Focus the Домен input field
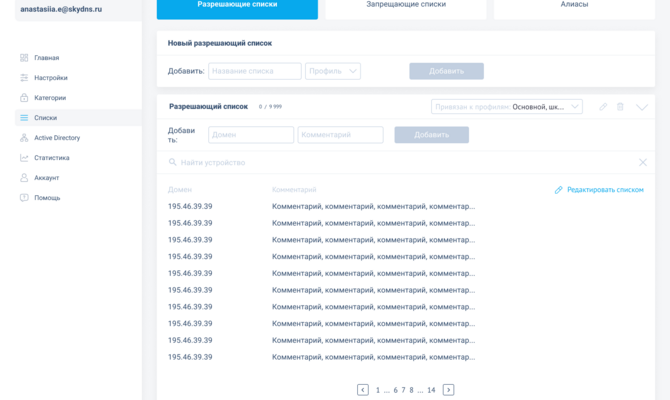This screenshot has width=670, height=400. click(x=251, y=135)
